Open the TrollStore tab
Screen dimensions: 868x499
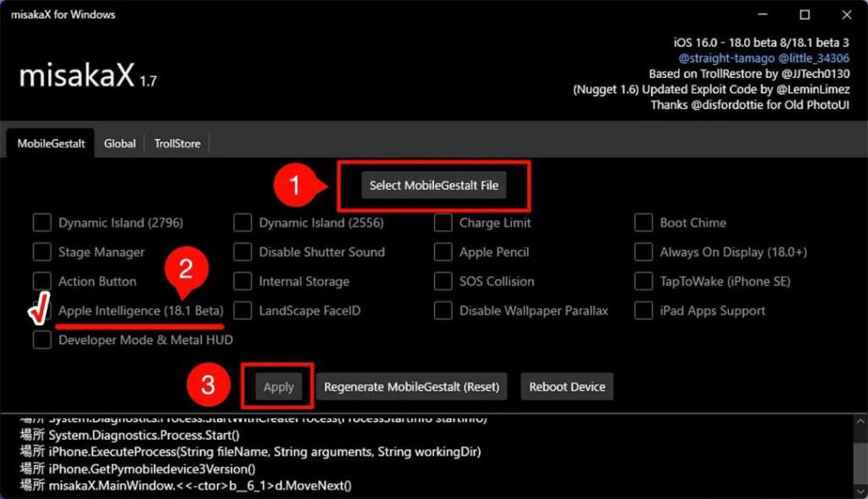coord(177,144)
